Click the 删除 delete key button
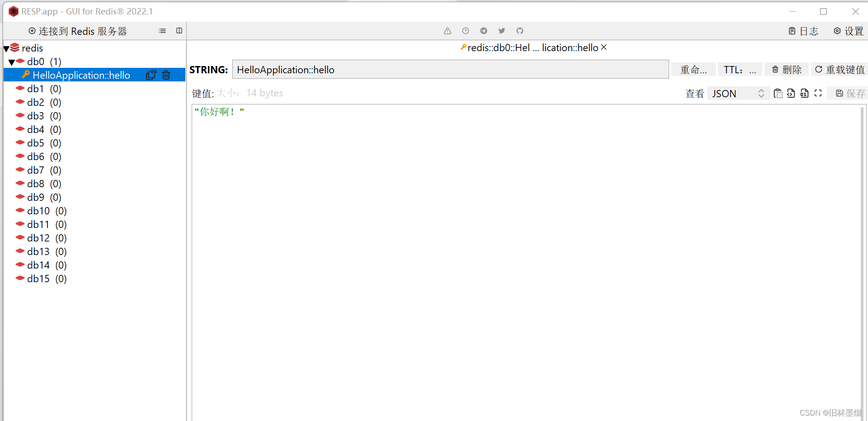 pos(787,70)
